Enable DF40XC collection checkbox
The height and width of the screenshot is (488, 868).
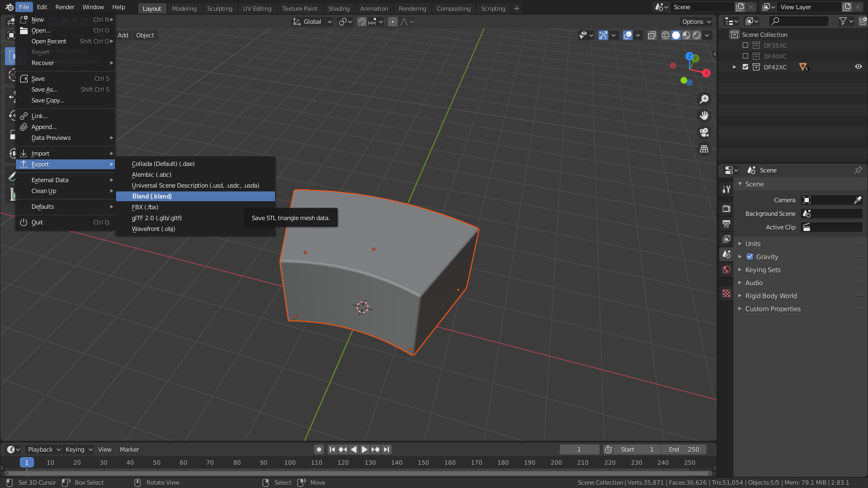[x=745, y=56]
